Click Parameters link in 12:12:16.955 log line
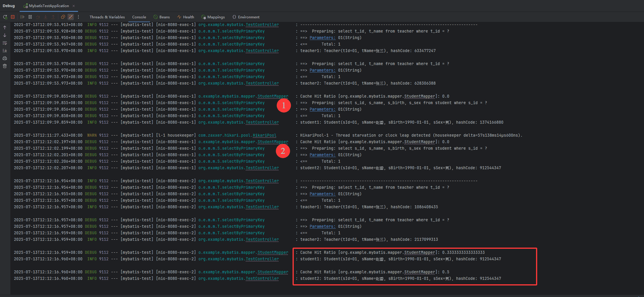644x297 pixels. [322, 194]
